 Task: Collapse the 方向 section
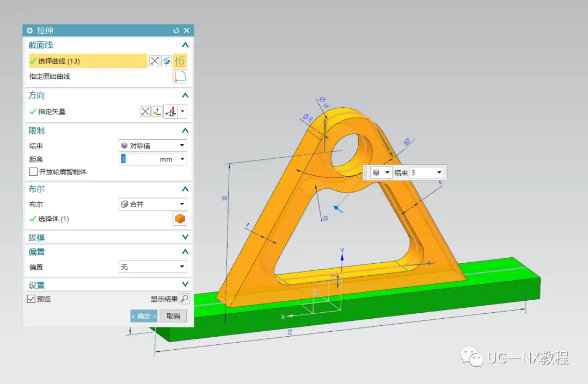click(x=185, y=96)
